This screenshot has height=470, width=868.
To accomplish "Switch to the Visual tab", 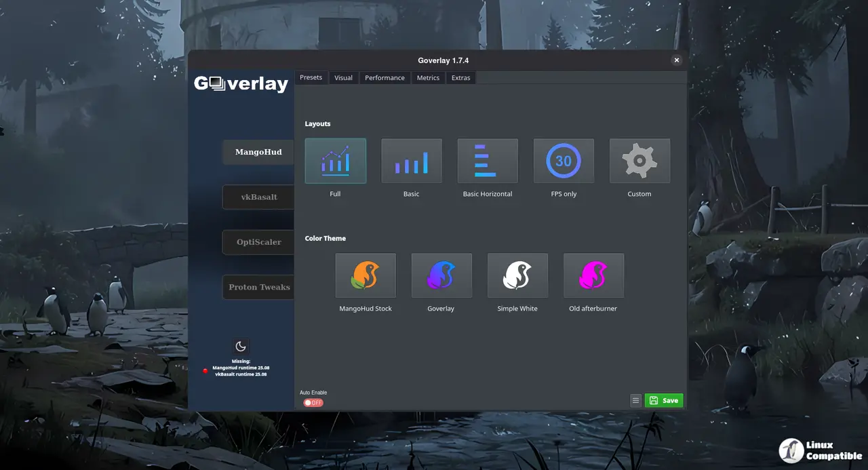I will 343,78.
